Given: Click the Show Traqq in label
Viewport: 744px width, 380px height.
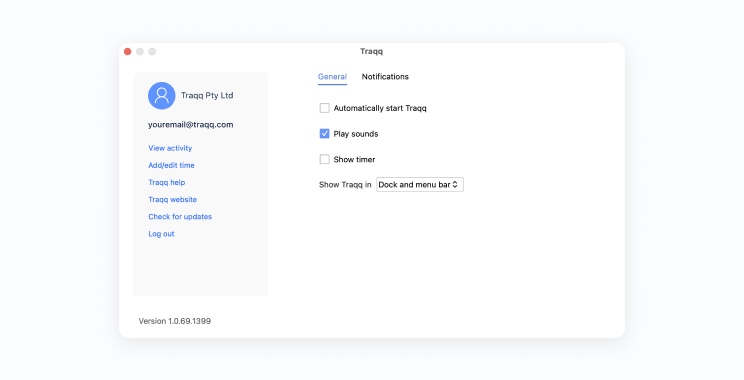Looking at the screenshot, I should click(x=345, y=185).
